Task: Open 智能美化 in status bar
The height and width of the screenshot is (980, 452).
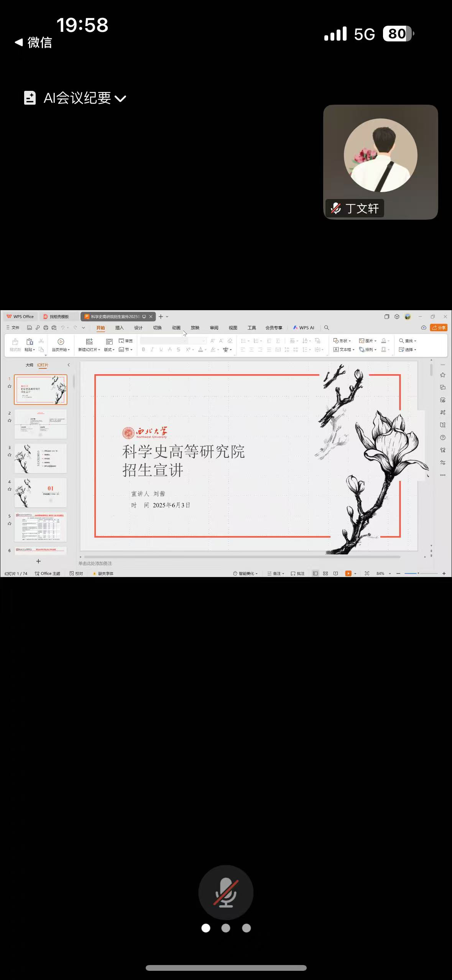Action: pos(245,574)
